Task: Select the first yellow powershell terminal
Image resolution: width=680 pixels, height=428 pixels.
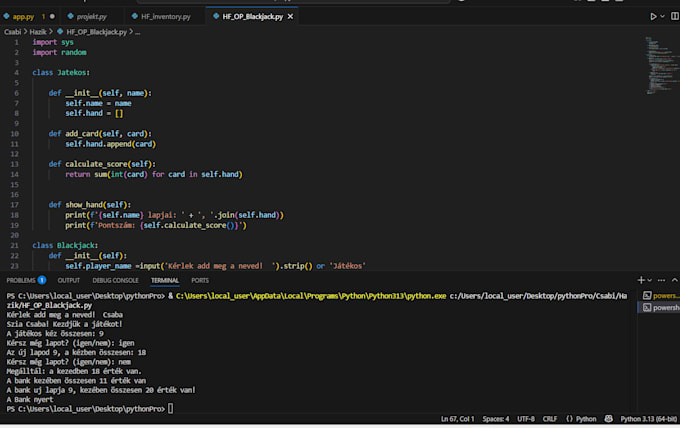Action: 661,295
